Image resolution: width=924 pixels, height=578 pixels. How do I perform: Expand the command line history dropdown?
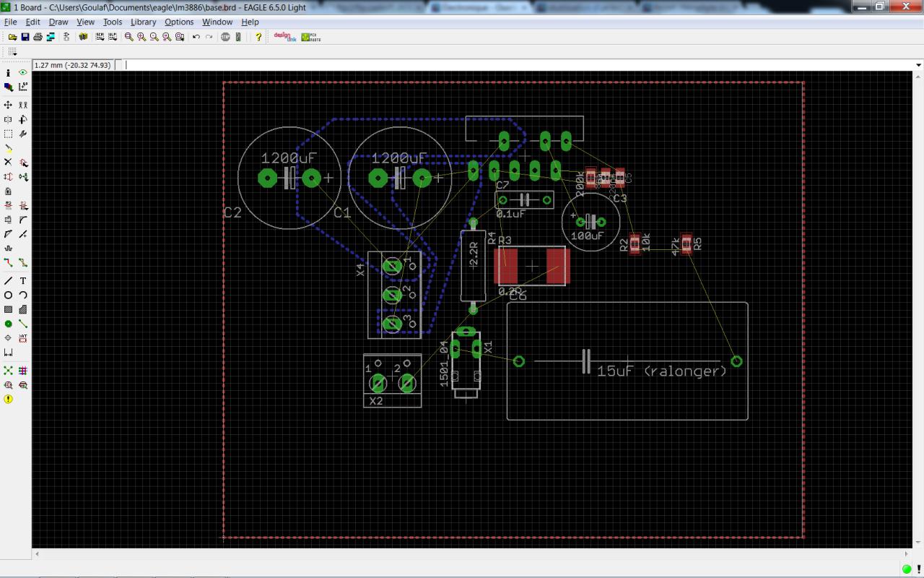coord(918,65)
